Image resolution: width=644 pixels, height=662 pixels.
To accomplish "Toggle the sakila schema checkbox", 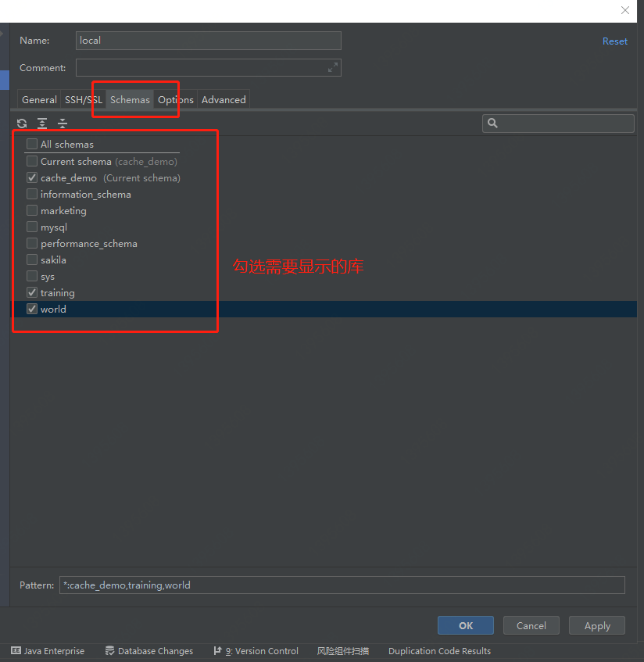I will point(31,259).
